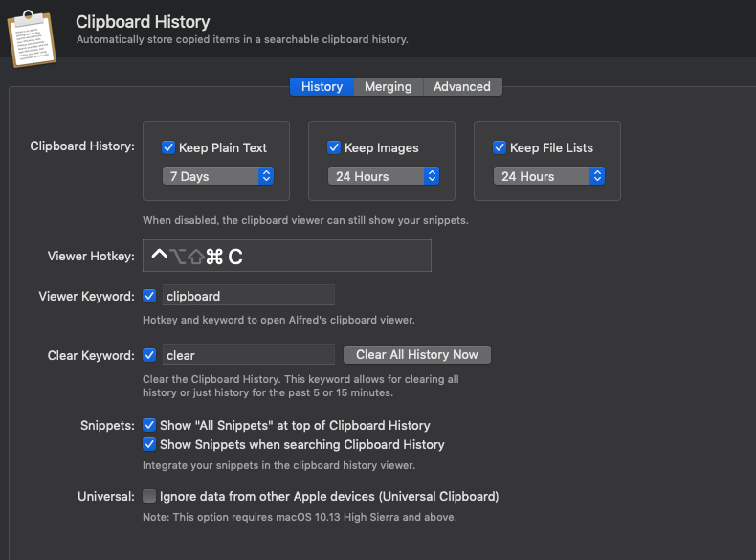The height and width of the screenshot is (560, 756).
Task: Click the clipboard viewer keyword field
Action: click(x=248, y=295)
